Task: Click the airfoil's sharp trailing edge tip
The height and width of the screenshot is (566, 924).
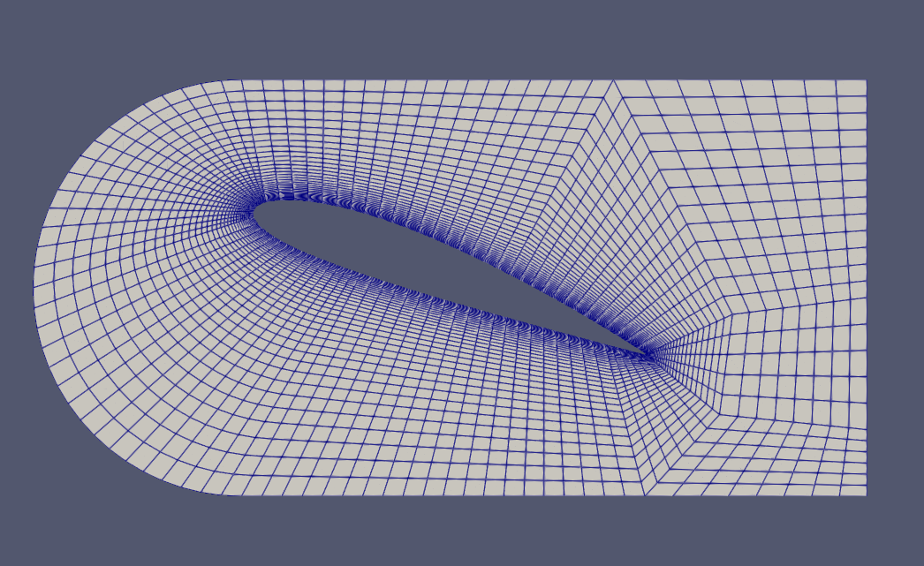Action: (x=648, y=355)
